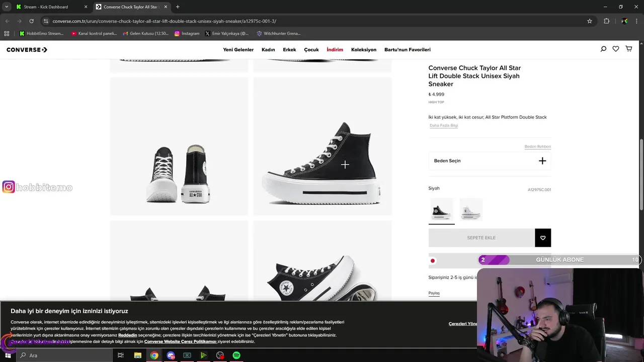Open Discord from the taskbar
The width and height of the screenshot is (644, 362).
pos(171,355)
